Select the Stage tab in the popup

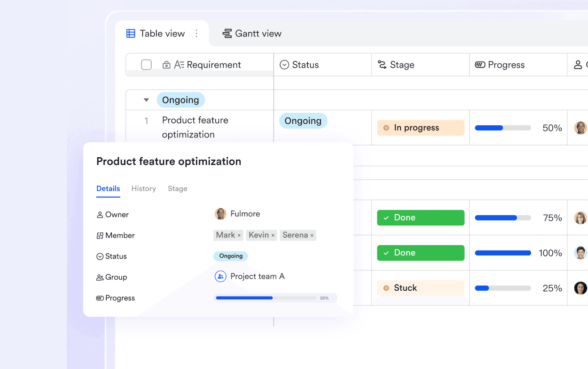[x=178, y=189]
